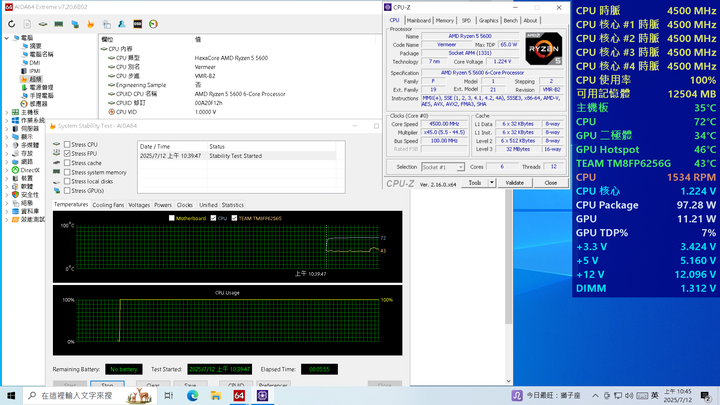The width and height of the screenshot is (720, 405).
Task: Toggle the Motherboard graph legend checkbox
Action: click(171, 218)
